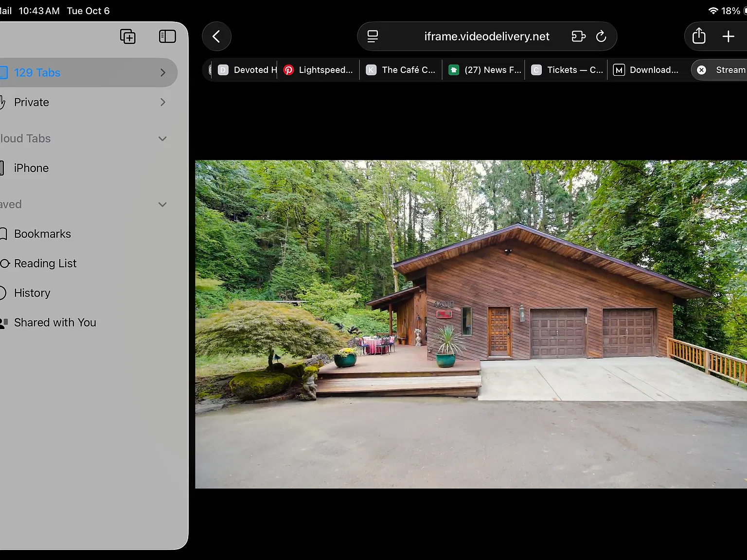Add a new tab with plus icon
The width and height of the screenshot is (747, 560).
click(x=728, y=36)
